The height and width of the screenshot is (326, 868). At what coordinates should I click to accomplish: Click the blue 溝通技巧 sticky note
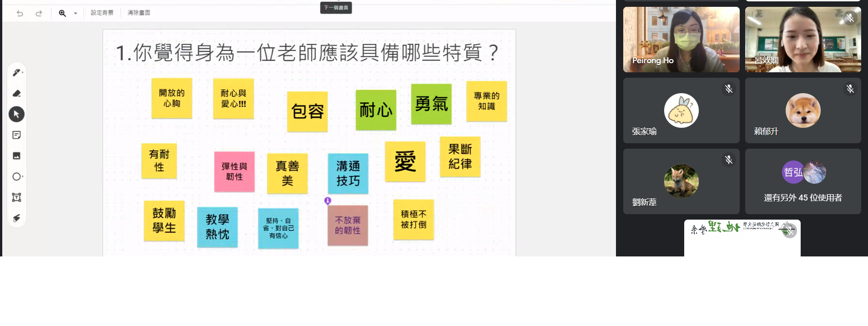[348, 174]
